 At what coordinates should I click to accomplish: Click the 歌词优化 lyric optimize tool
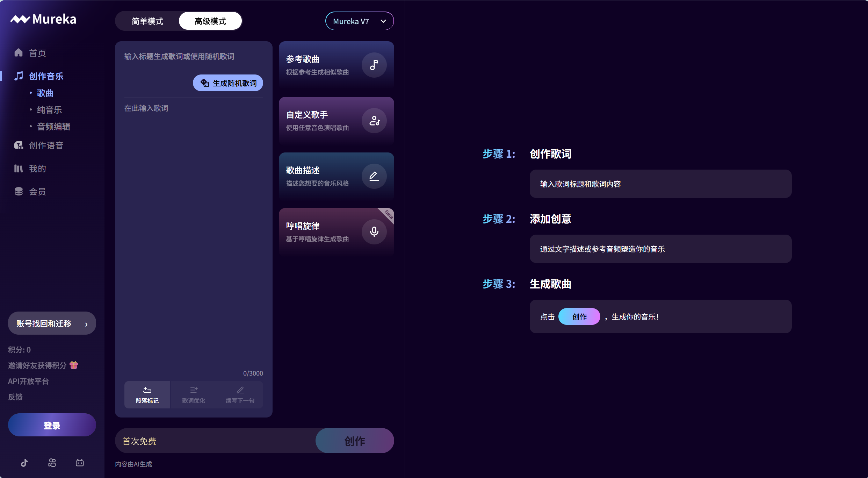(x=194, y=395)
